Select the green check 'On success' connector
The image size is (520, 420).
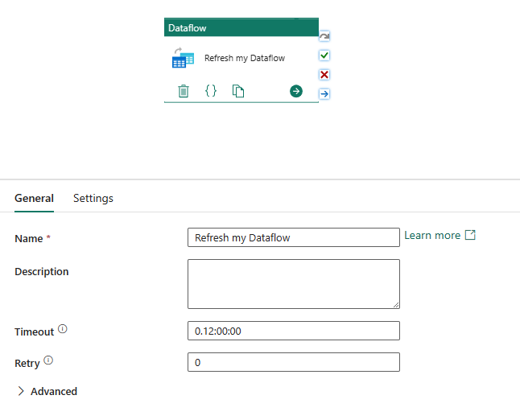click(x=324, y=56)
